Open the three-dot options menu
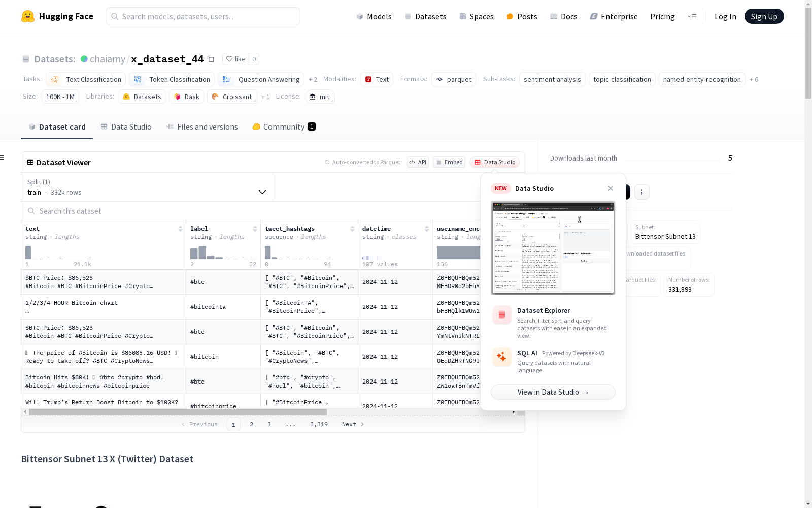 [x=642, y=192]
